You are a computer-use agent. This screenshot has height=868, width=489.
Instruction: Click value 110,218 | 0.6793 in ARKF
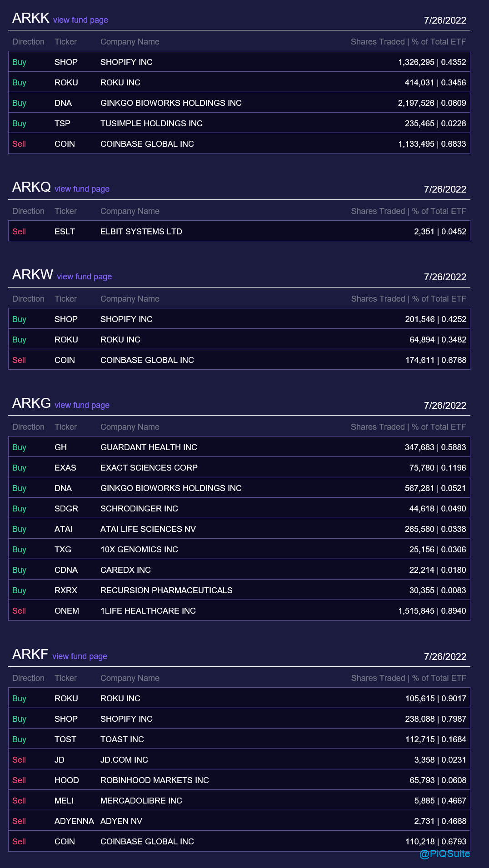435,842
